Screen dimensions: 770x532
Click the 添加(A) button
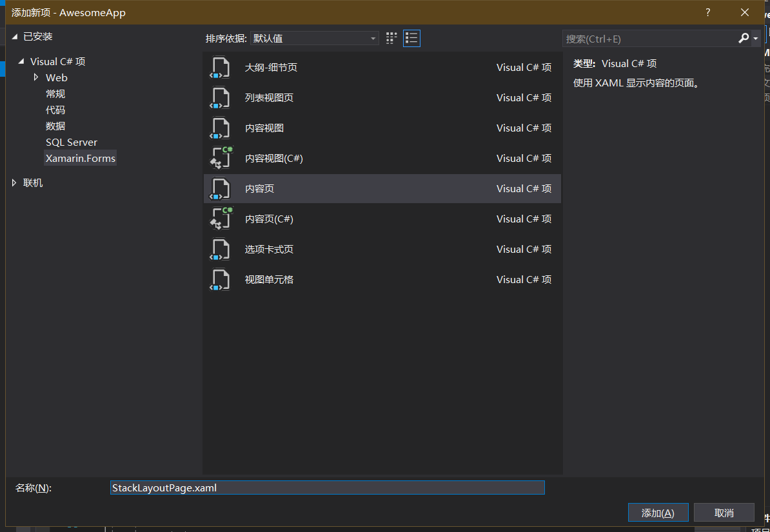(658, 513)
